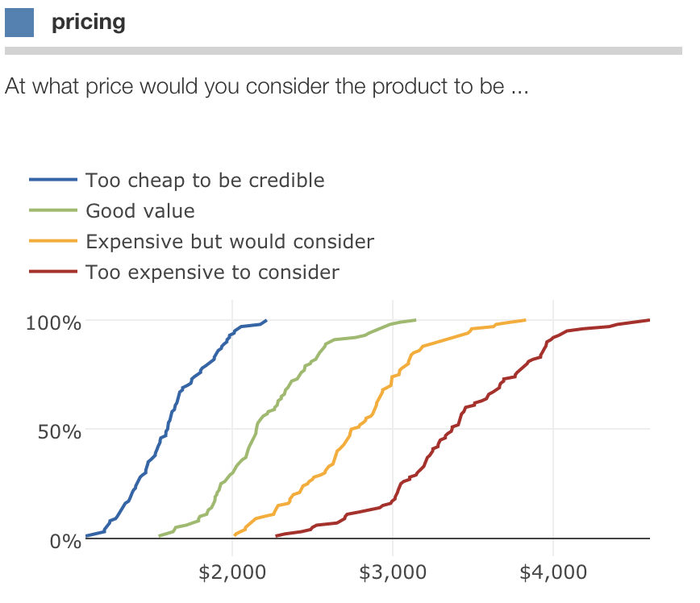Toggle 'Too cheap to be credible' legend entry

point(205,180)
